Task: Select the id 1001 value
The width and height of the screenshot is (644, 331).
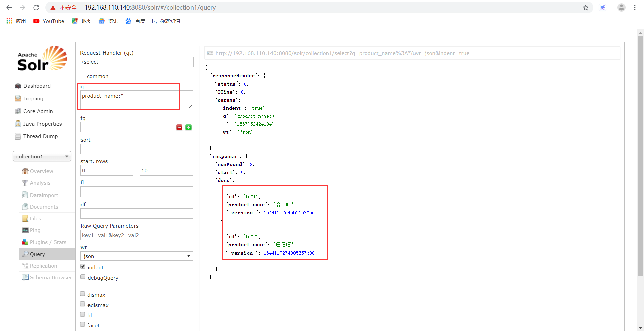Action: [x=251, y=197]
